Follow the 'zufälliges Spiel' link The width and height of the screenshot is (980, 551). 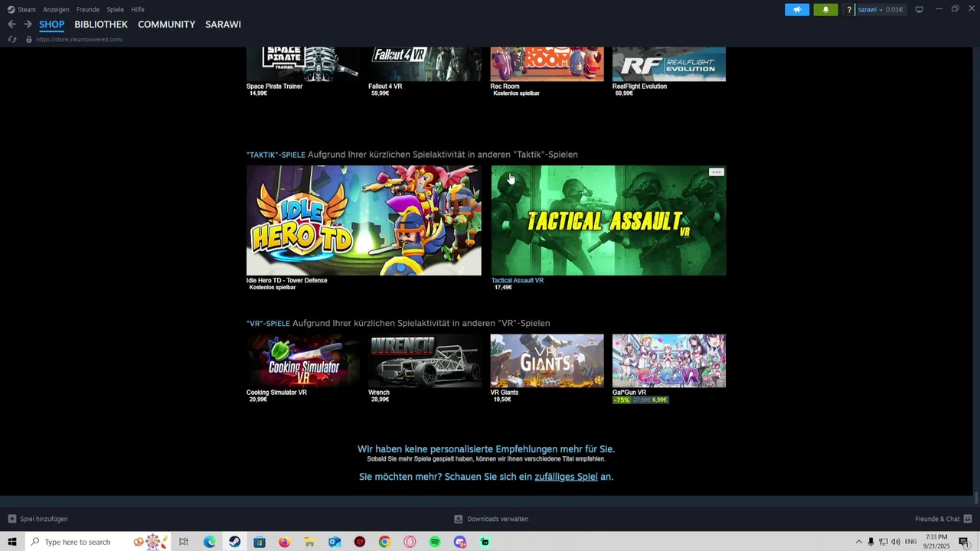coord(566,477)
